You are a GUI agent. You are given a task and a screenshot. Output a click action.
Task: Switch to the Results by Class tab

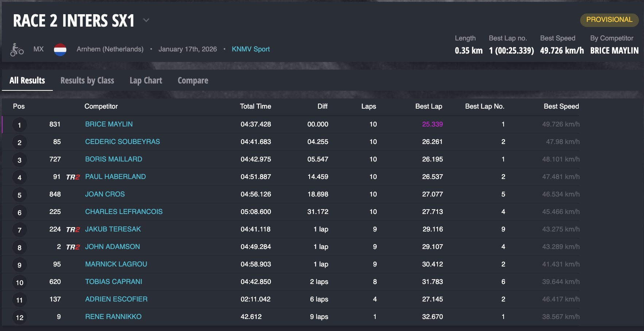(x=87, y=81)
